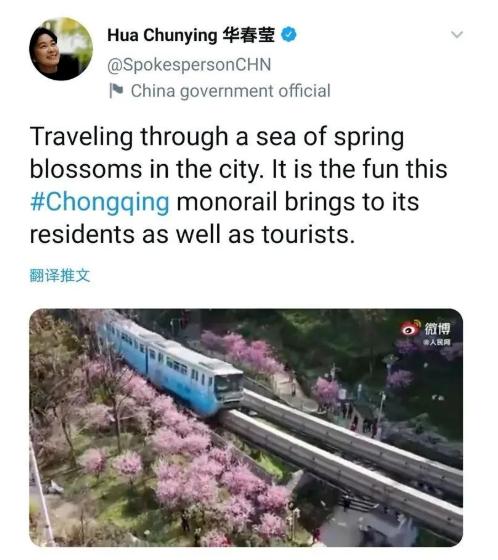This screenshot has width=498, height=560.
Task: Click the Weibo eye logo watermark
Action: click(x=410, y=328)
